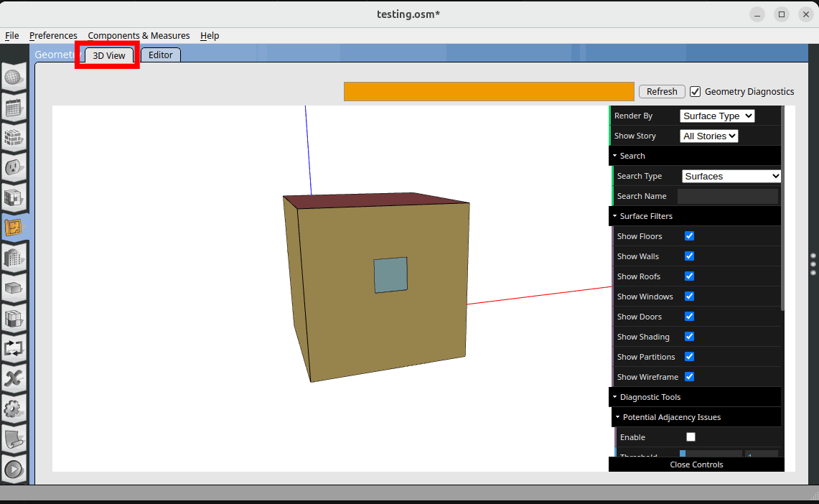The height and width of the screenshot is (504, 819).
Task: Open the Schedules calendar icon
Action: [x=15, y=108]
